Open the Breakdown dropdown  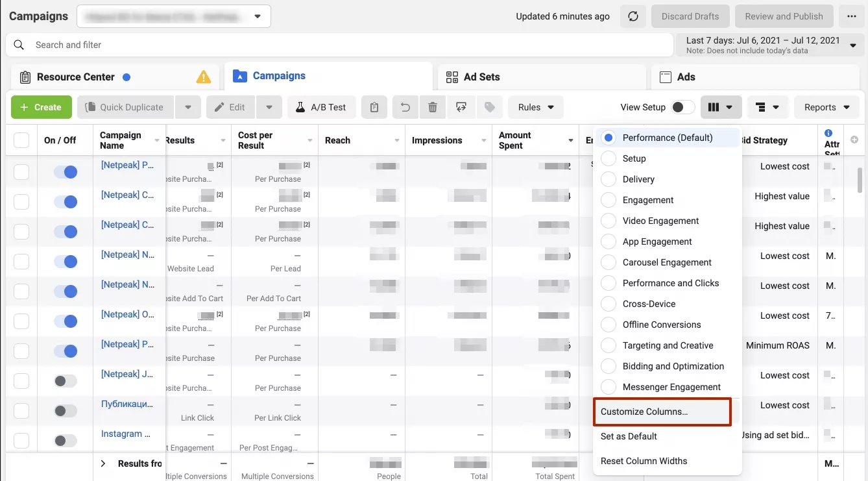point(767,107)
